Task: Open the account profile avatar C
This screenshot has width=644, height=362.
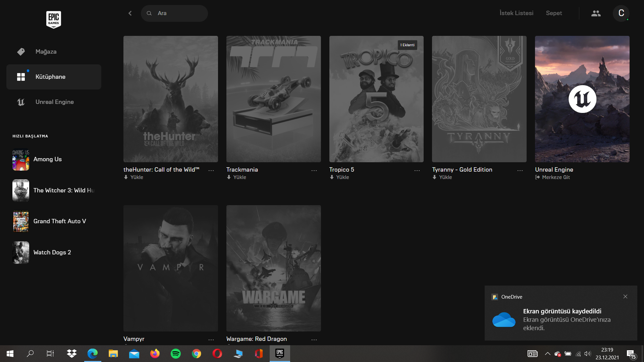Action: [621, 13]
